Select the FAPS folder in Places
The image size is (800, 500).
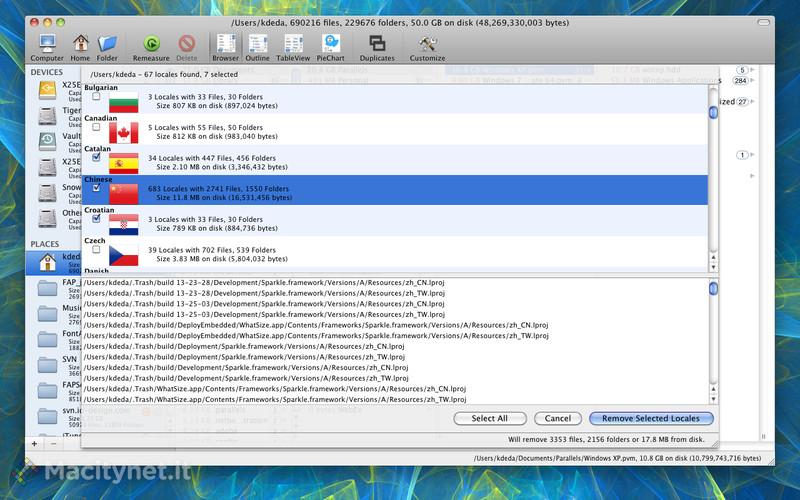[54, 391]
